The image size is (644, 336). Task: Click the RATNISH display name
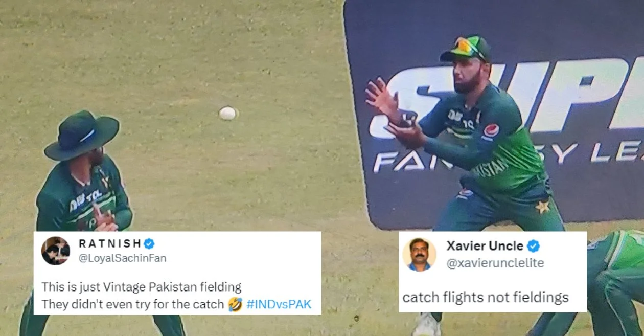pos(109,244)
